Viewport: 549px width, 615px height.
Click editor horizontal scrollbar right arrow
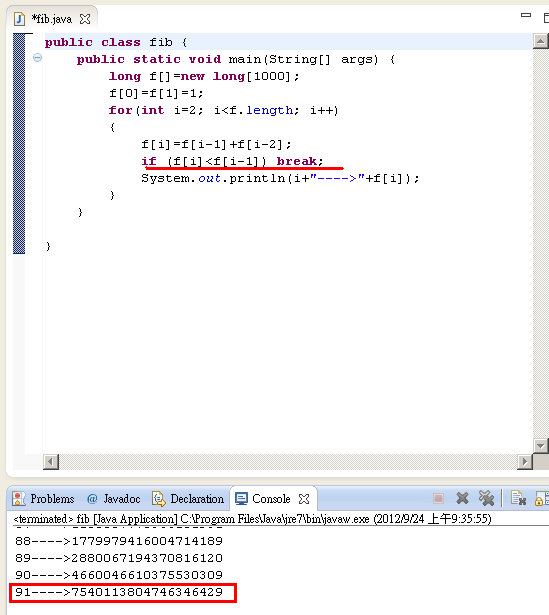tap(525, 462)
